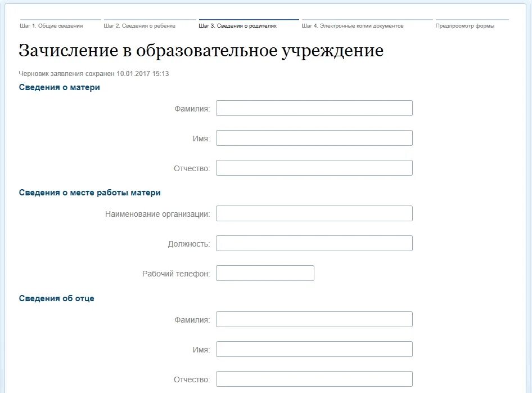The height and width of the screenshot is (393, 532).
Task: Click the Наименование организации input field
Action: pos(314,213)
